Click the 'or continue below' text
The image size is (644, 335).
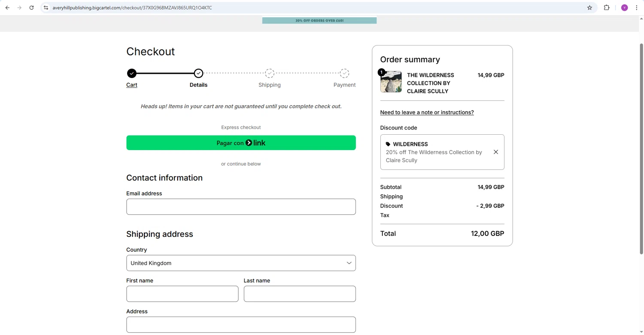(x=241, y=164)
